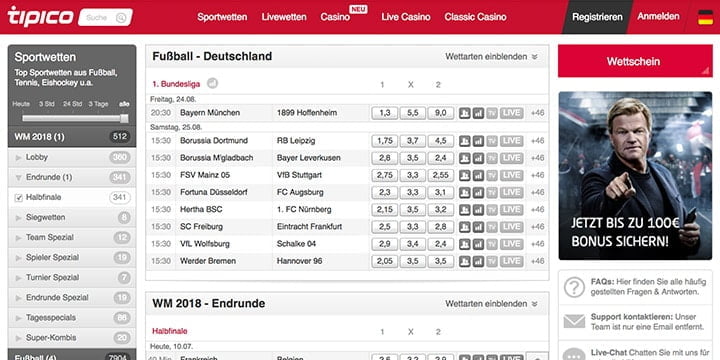Click TV icon in Bayern München row
Image resolution: width=720 pixels, height=360 pixels.
tap(492, 113)
